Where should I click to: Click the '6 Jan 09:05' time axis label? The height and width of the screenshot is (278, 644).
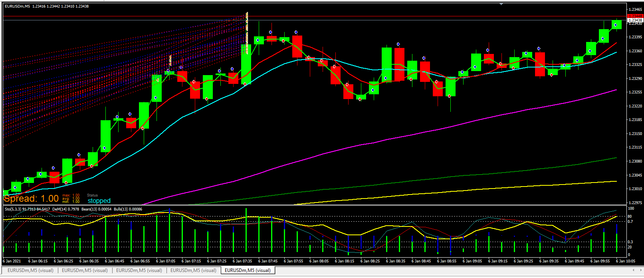point(472,261)
